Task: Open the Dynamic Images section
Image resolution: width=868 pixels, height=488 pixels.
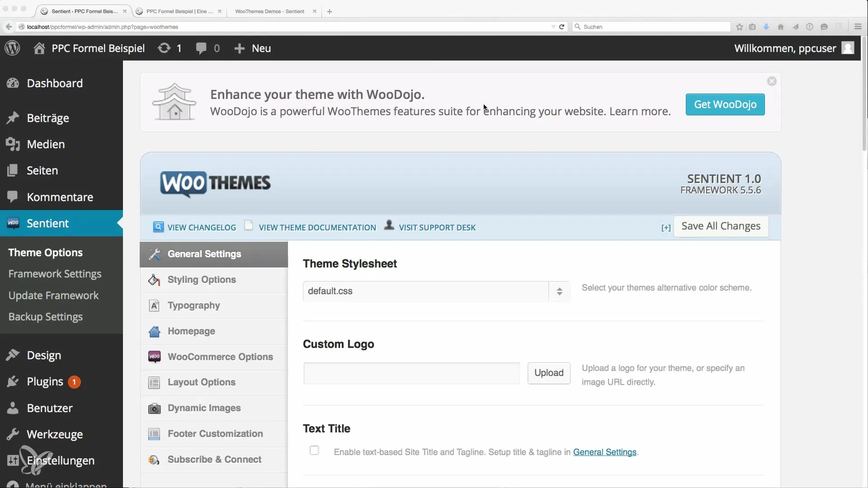Action: 214,408
